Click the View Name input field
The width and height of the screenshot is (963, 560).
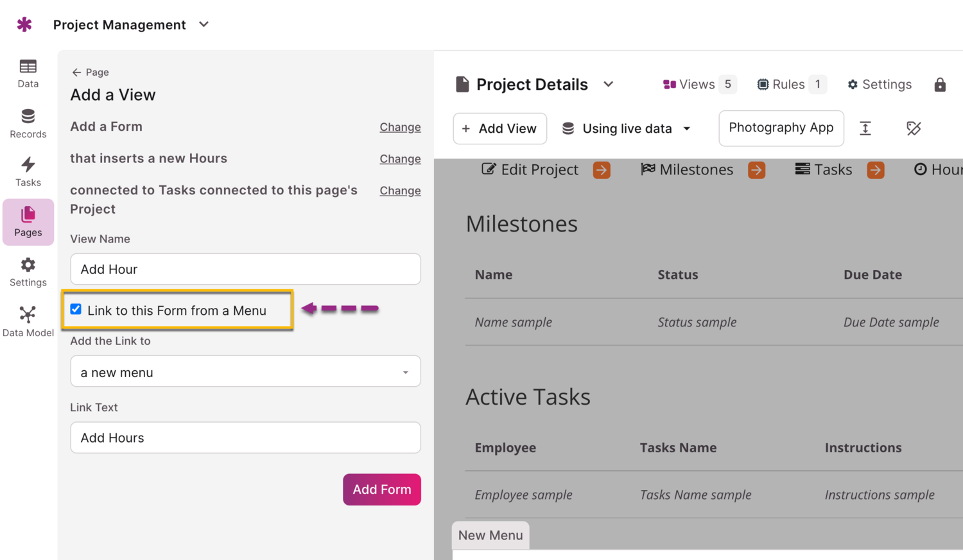(x=245, y=269)
